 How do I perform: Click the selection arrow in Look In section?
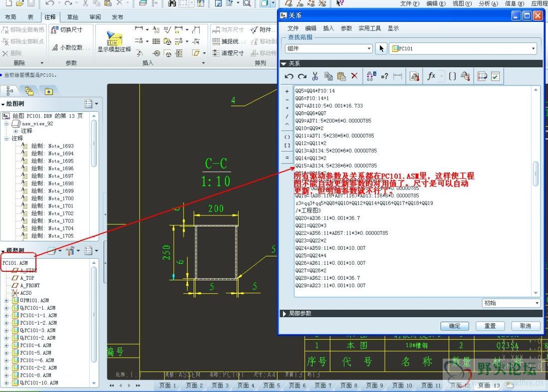(x=381, y=48)
